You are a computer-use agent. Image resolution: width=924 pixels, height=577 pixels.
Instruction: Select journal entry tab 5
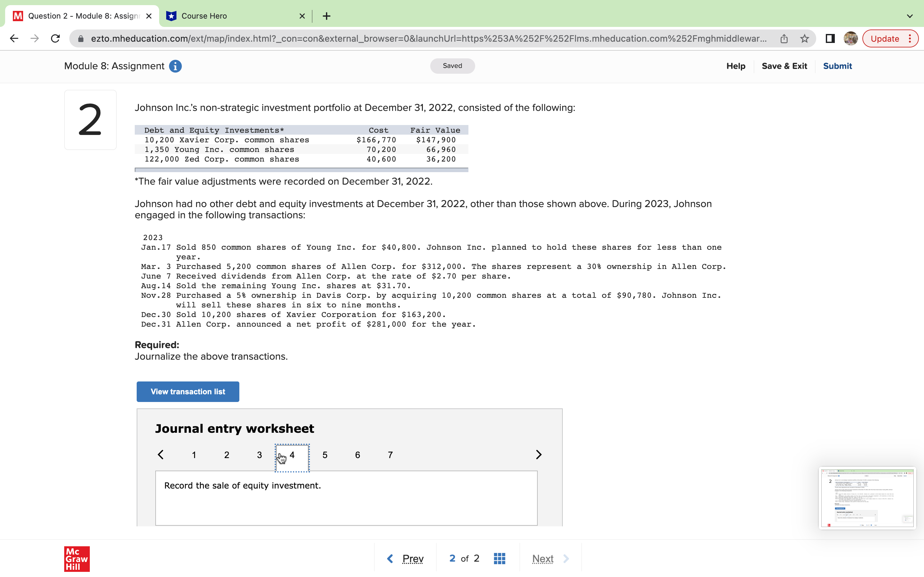tap(325, 455)
